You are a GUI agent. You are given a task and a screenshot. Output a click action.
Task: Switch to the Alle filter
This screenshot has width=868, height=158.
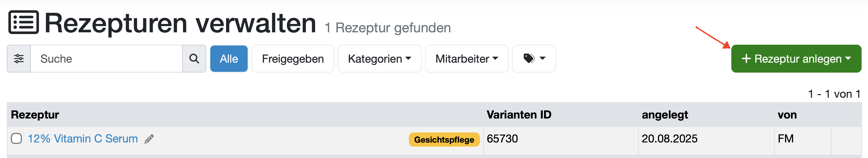[x=229, y=59]
